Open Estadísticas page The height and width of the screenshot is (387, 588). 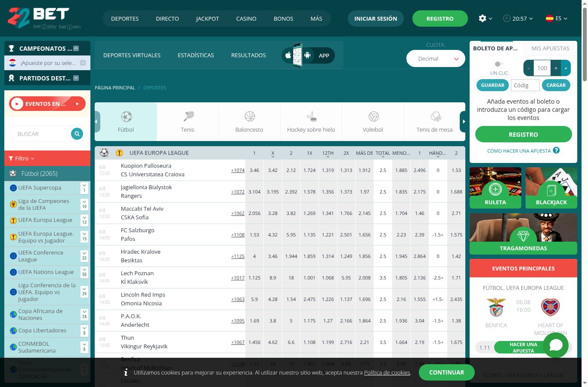(196, 55)
